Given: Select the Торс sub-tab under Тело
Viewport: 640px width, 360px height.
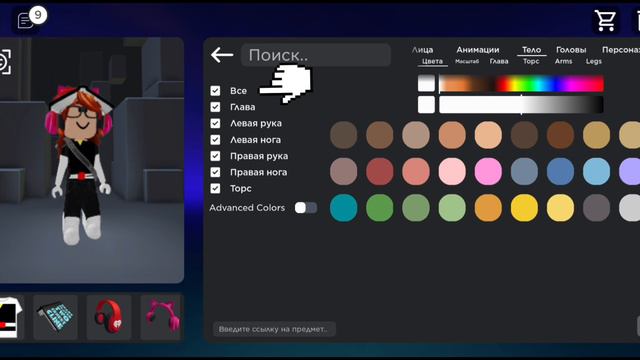Looking at the screenshot, I should 531,61.
